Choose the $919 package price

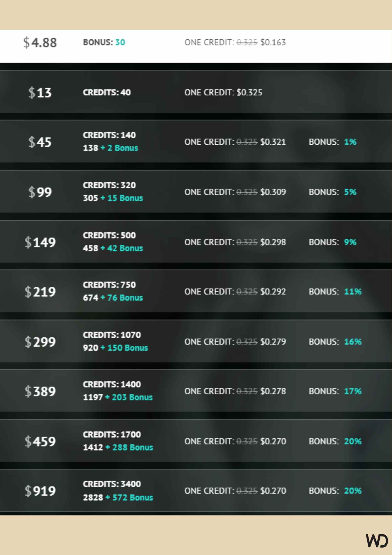pyautogui.click(x=40, y=491)
